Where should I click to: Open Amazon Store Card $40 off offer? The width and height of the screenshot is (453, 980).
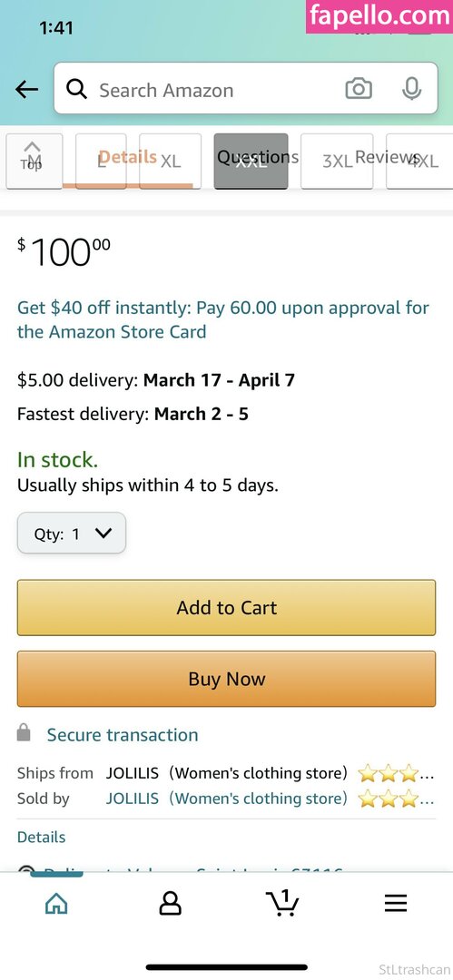coord(223,319)
